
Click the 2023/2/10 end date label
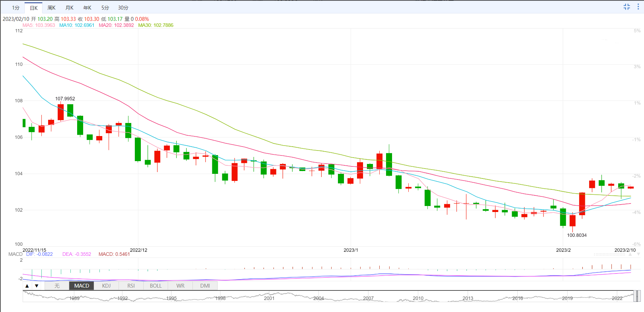625,250
